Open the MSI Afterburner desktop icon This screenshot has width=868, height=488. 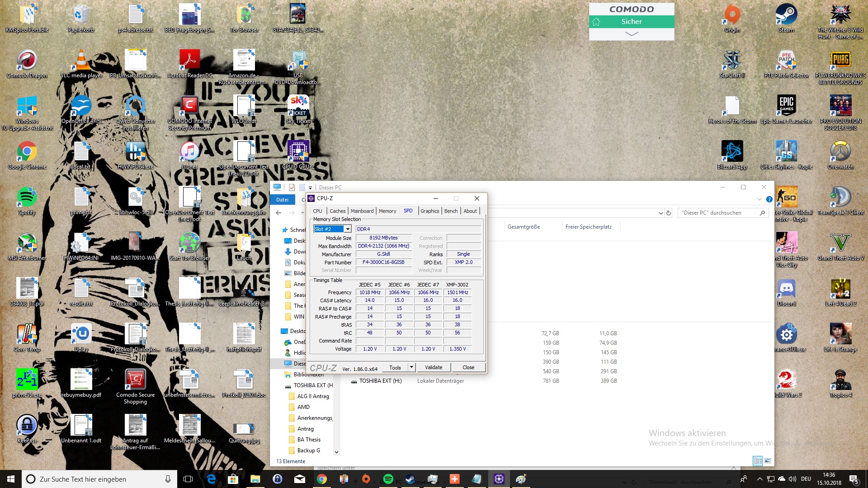pyautogui.click(x=27, y=244)
